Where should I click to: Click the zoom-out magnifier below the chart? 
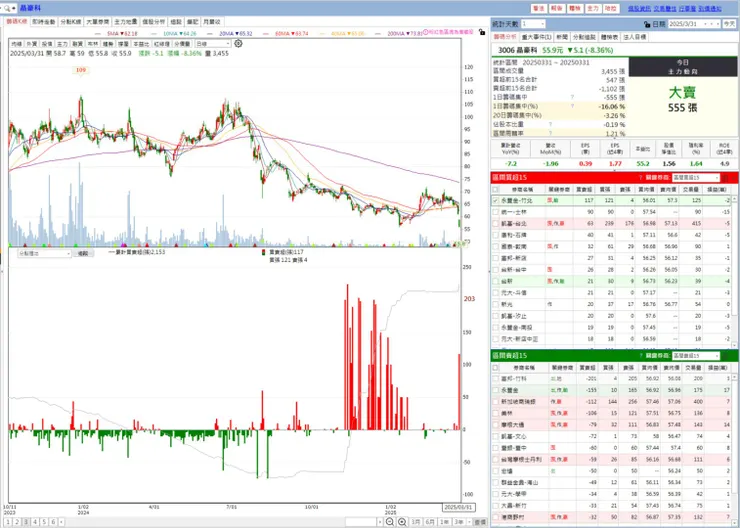click(390, 521)
